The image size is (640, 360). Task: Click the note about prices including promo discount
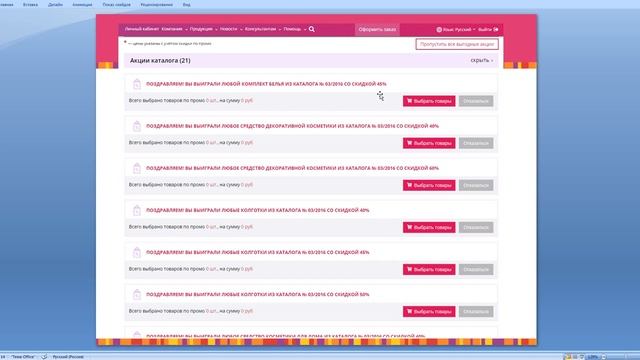168,43
